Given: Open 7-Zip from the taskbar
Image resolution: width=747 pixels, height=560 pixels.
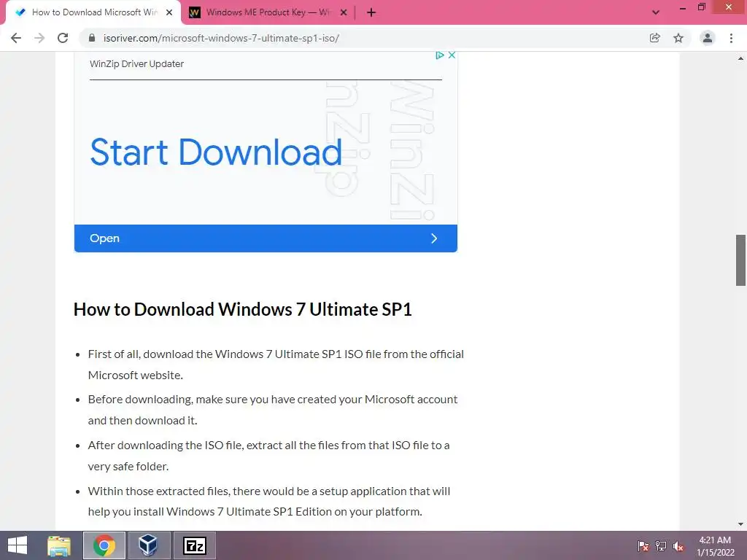Looking at the screenshot, I should click(x=194, y=545).
